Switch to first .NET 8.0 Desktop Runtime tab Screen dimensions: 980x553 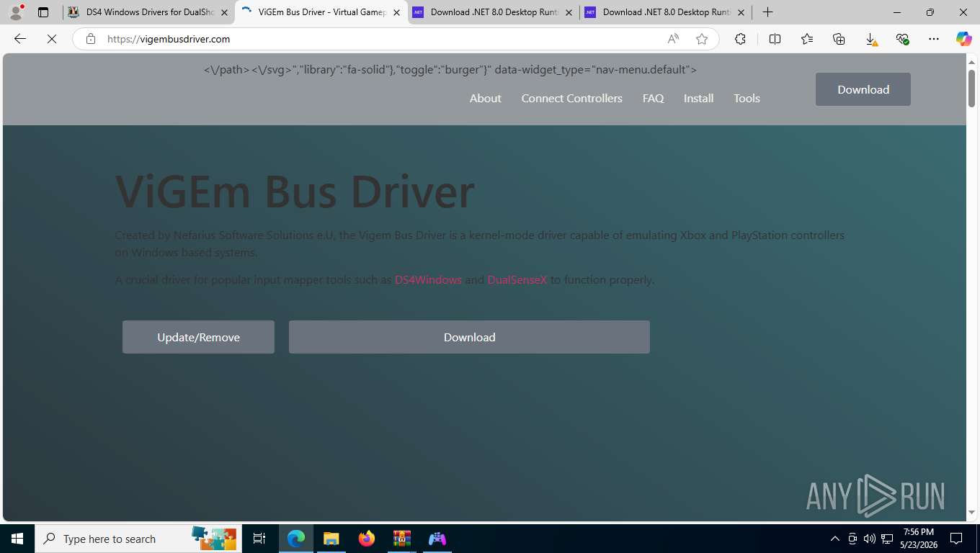pos(494,12)
